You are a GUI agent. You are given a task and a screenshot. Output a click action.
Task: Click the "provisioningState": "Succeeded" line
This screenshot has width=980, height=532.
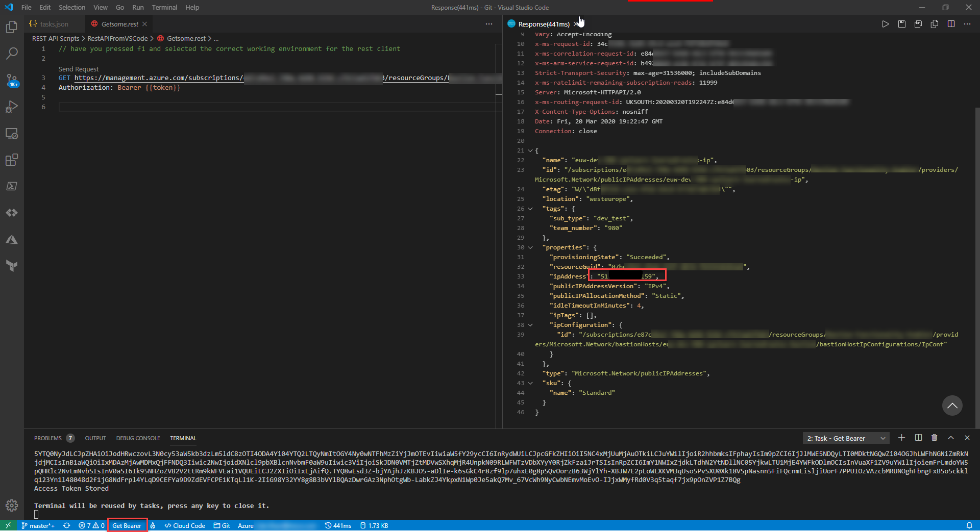609,257
